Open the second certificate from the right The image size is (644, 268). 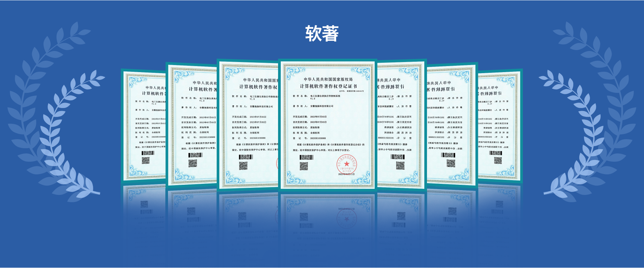[452, 125]
